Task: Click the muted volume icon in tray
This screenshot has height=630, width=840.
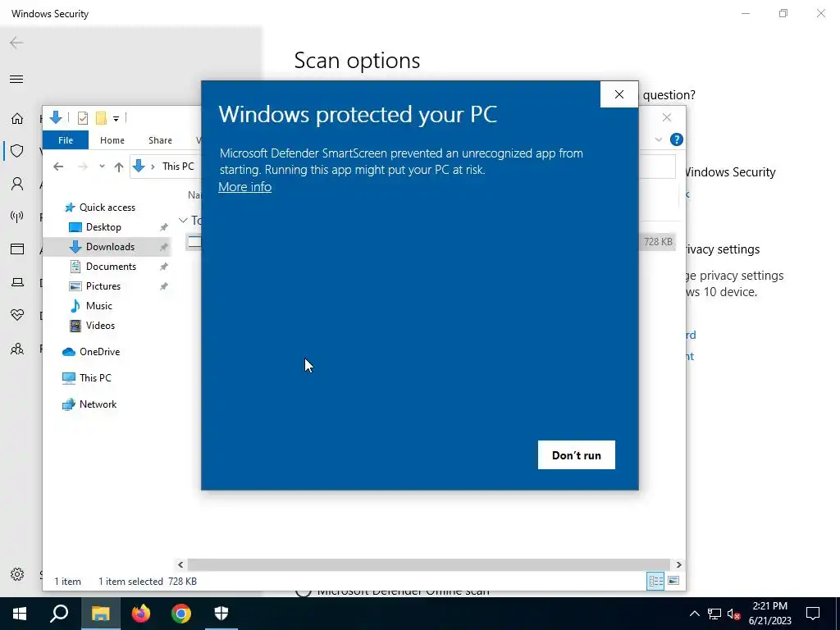Action: [734, 614]
